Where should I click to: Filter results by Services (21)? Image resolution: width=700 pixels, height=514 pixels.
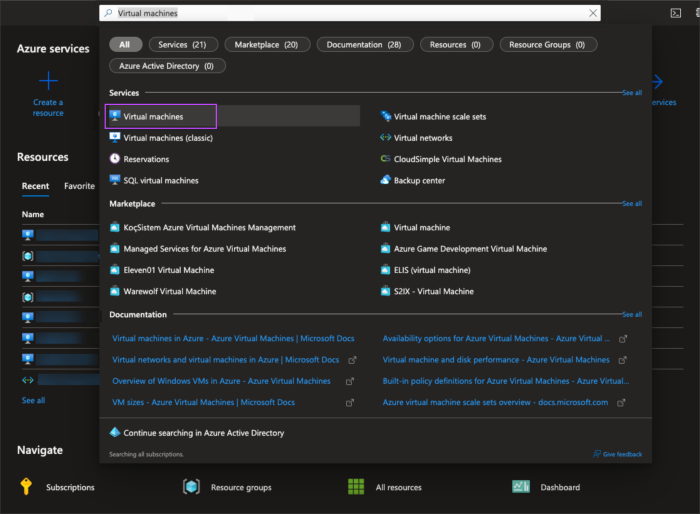tap(184, 44)
